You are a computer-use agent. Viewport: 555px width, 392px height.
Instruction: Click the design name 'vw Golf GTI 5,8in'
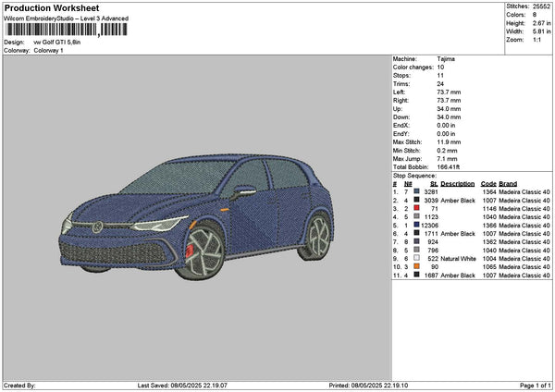(x=57, y=43)
